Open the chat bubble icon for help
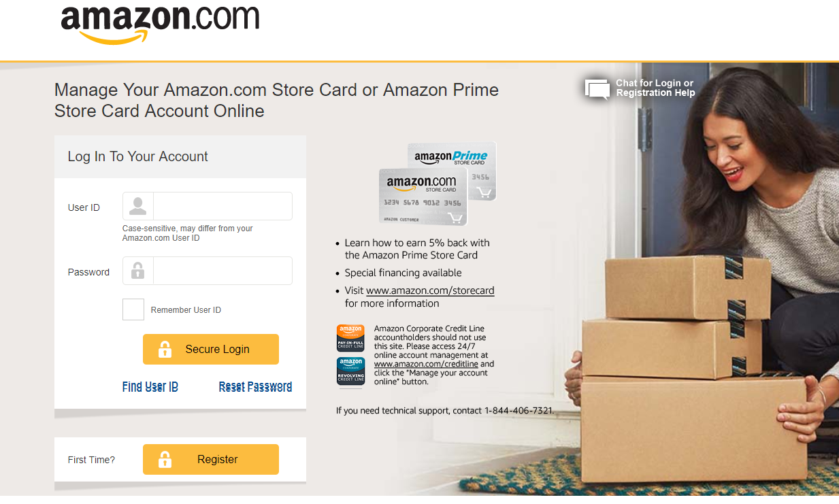 click(x=597, y=89)
